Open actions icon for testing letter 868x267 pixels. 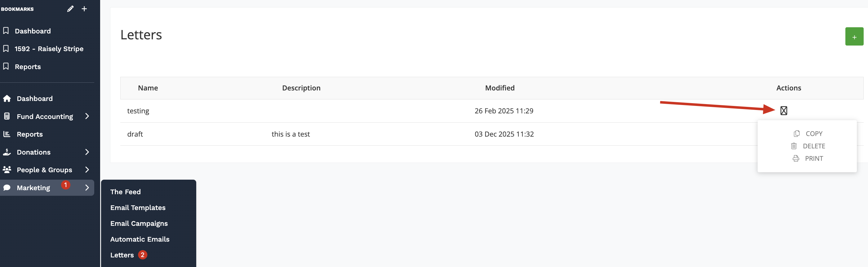(783, 111)
